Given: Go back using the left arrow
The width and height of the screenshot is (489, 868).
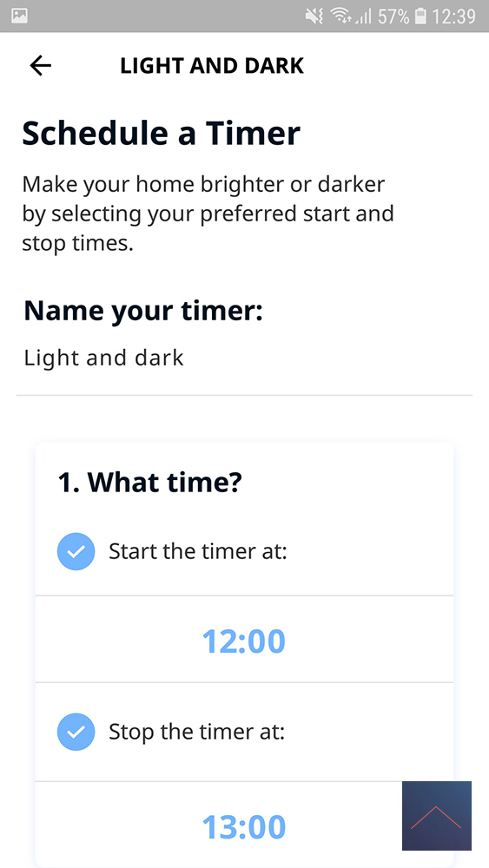Looking at the screenshot, I should tap(41, 66).
